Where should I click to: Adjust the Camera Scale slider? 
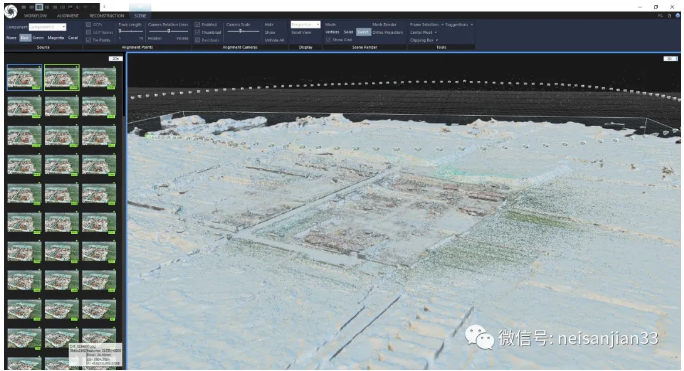pos(243,31)
